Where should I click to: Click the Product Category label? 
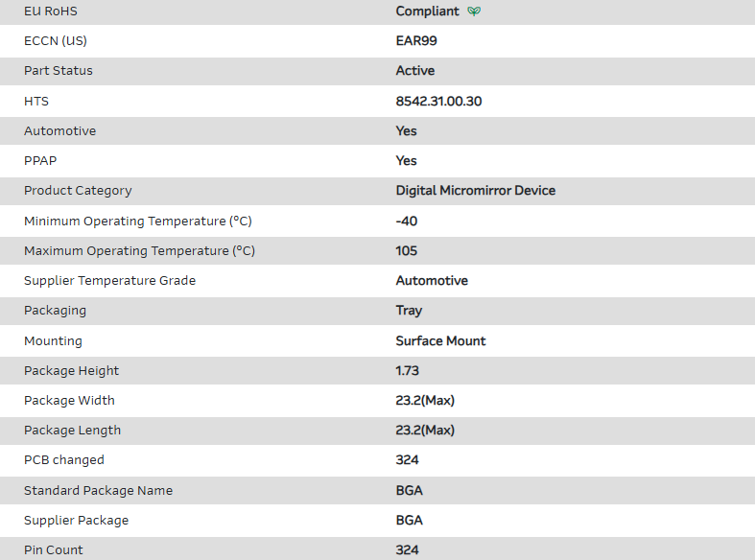point(78,191)
